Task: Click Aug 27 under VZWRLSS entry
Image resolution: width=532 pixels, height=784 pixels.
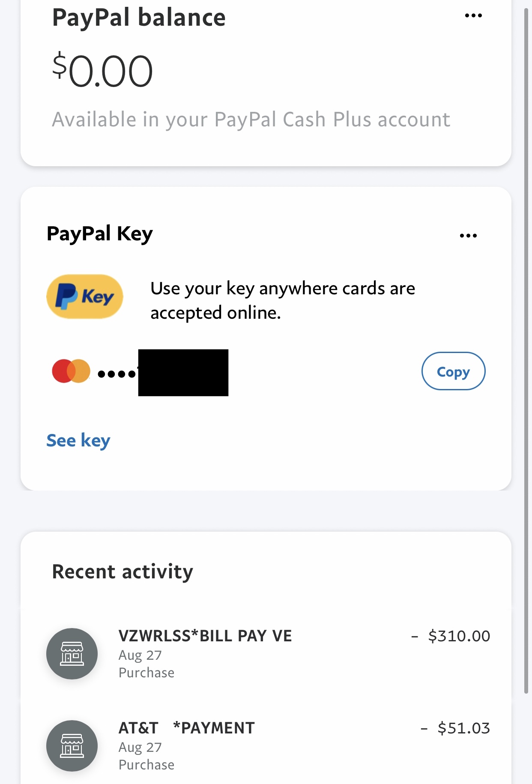Action: 140,655
